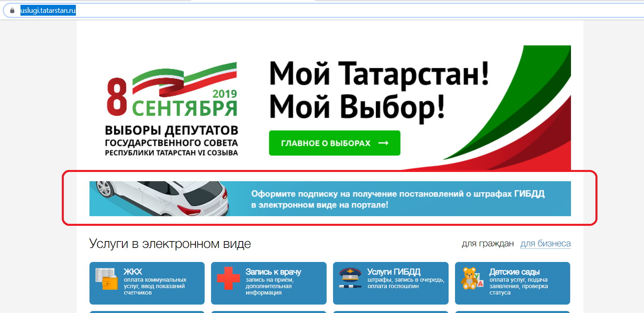Switch to the для граждан tab
Image resolution: width=644 pixels, height=313 pixels.
coord(488,243)
